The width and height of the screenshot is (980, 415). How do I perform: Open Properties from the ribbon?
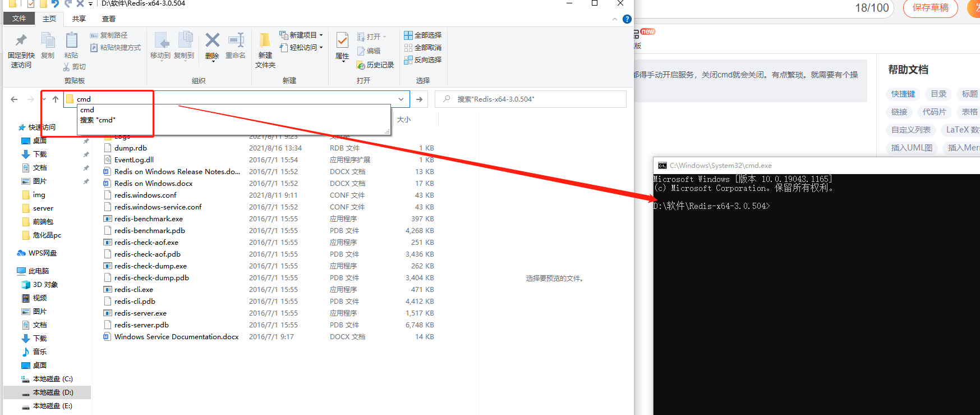[342, 46]
